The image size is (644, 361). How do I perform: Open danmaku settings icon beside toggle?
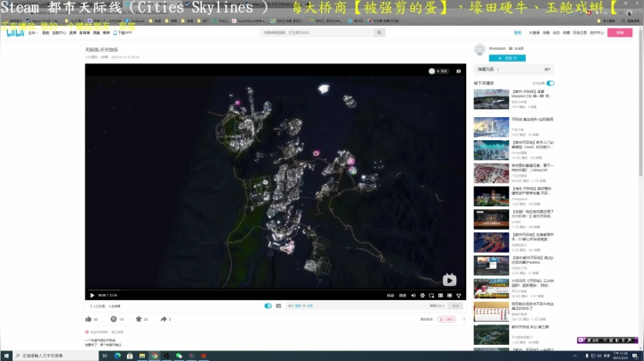278,306
